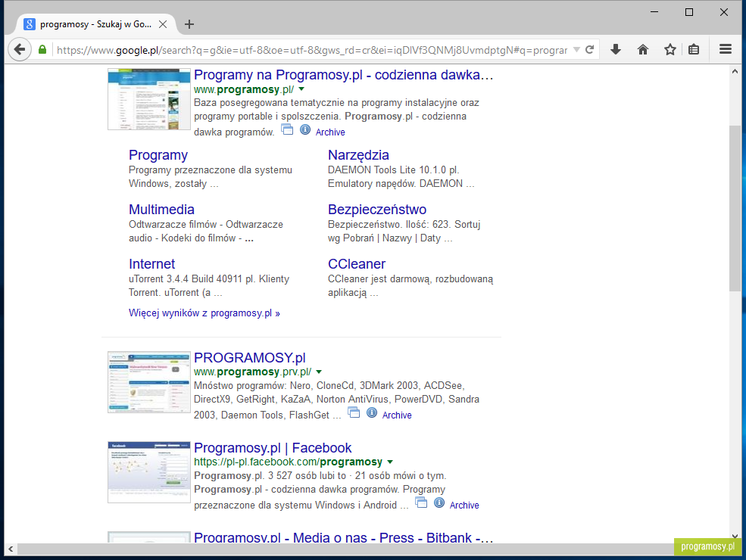Viewport: 746px width, 560px height.
Task: Click 'Archive' link in Facebook result
Action: (x=464, y=506)
